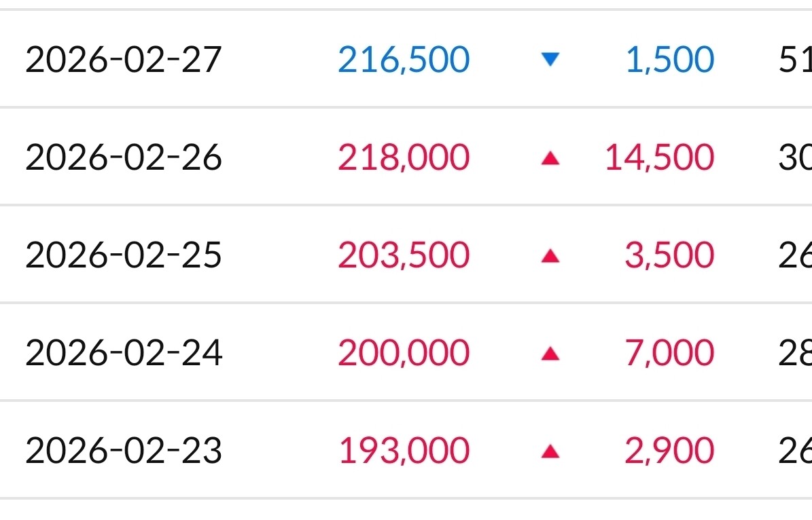Tap the 200,000 price value
812x520 pixels.
click(404, 353)
